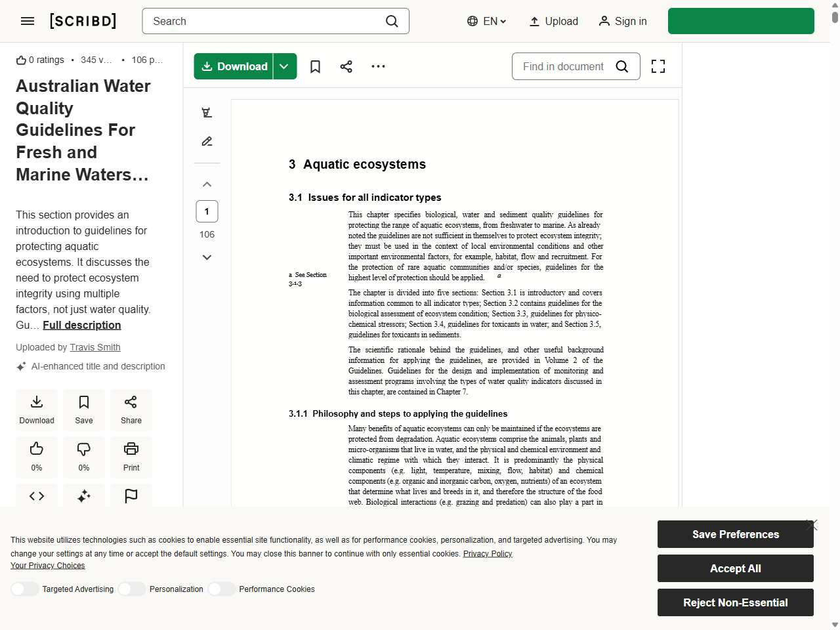Toggle Targeted Advertising cookies switch
The width and height of the screenshot is (840, 630).
(x=25, y=589)
